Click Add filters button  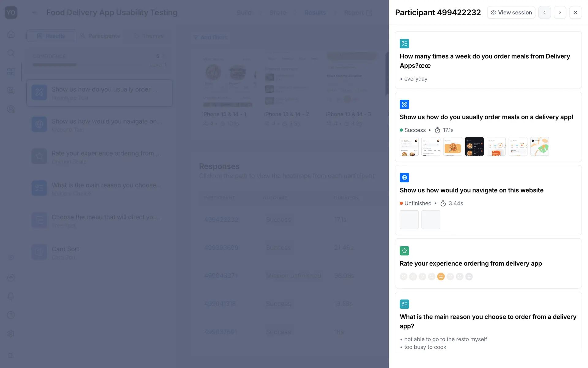tap(211, 37)
